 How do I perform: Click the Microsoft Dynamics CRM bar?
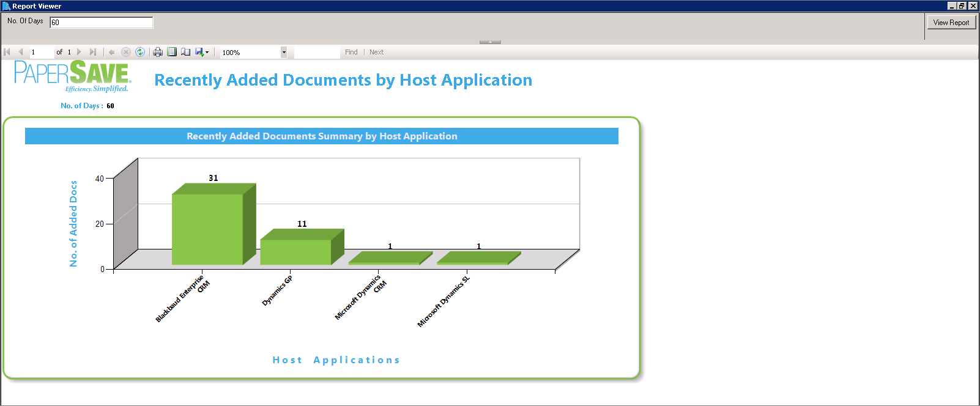[390, 258]
